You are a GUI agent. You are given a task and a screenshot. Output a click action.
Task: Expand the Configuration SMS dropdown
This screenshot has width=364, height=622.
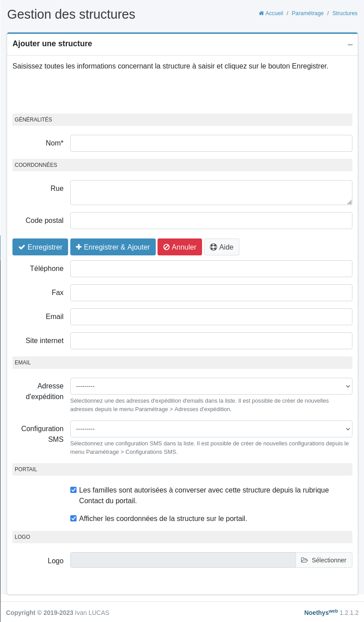tap(211, 429)
